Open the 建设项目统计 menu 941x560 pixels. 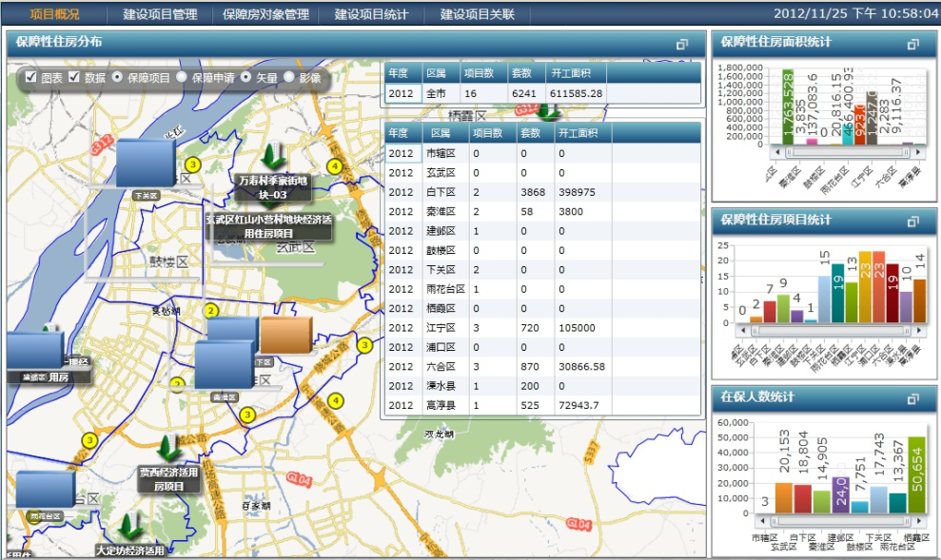click(371, 14)
